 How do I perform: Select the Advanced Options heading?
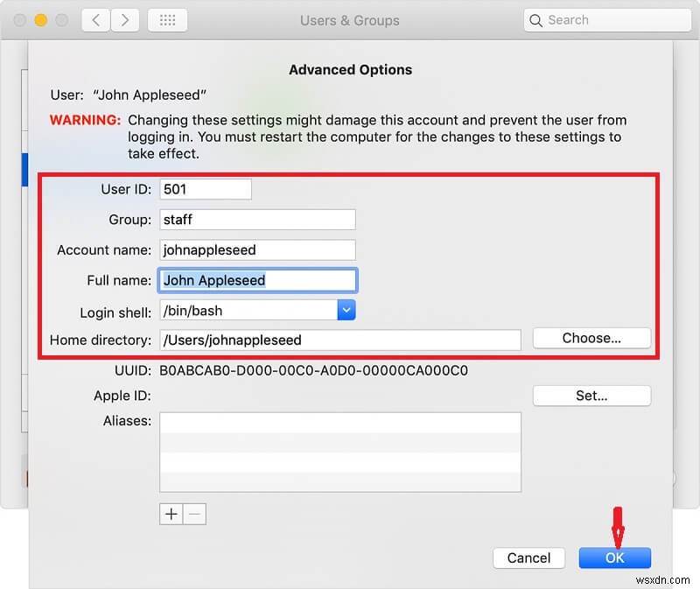tap(350, 69)
